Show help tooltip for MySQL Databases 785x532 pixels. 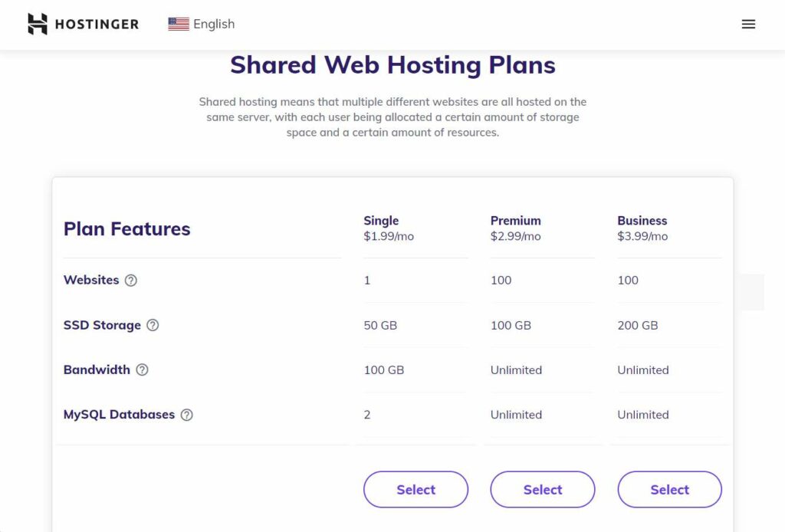(186, 415)
